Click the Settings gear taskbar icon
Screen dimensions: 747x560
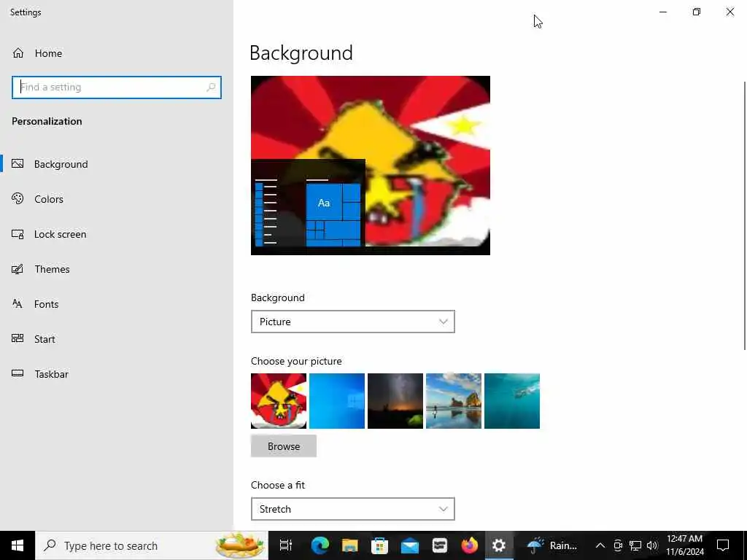click(x=499, y=545)
